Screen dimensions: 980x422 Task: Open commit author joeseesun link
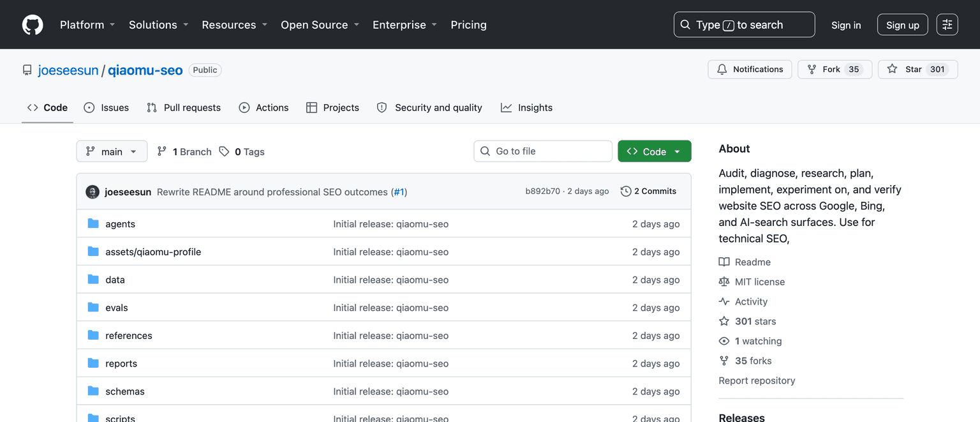(x=128, y=192)
